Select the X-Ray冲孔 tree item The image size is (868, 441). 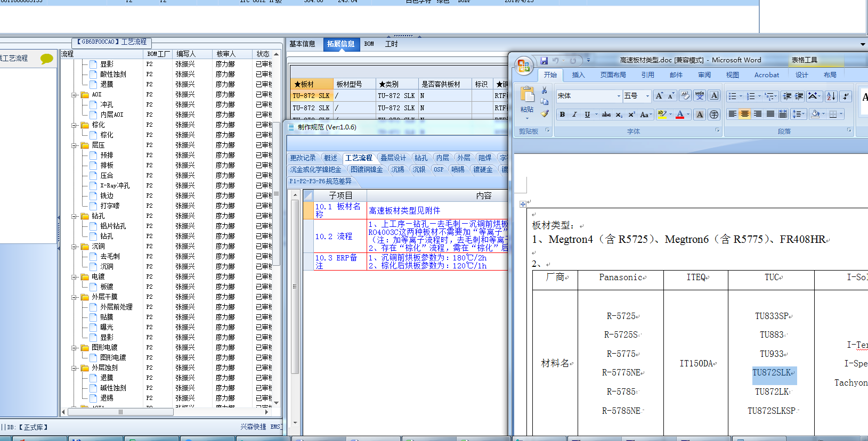point(115,186)
